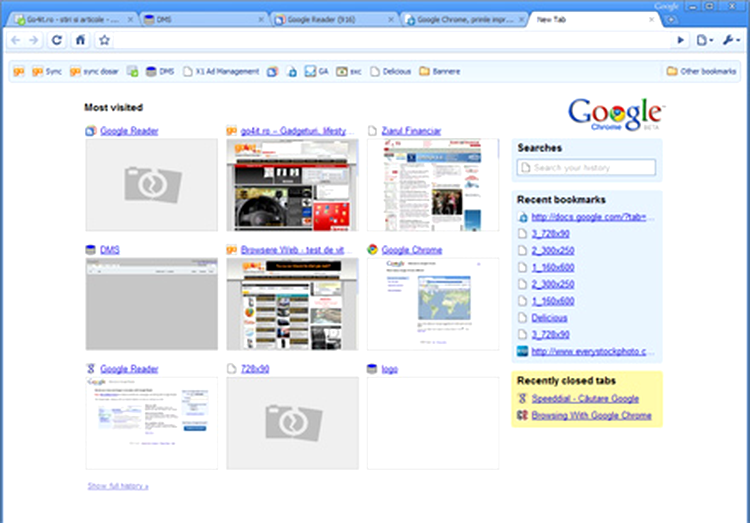The width and height of the screenshot is (750, 523).
Task: Open the top Google Reader most visited link
Action: tap(129, 131)
